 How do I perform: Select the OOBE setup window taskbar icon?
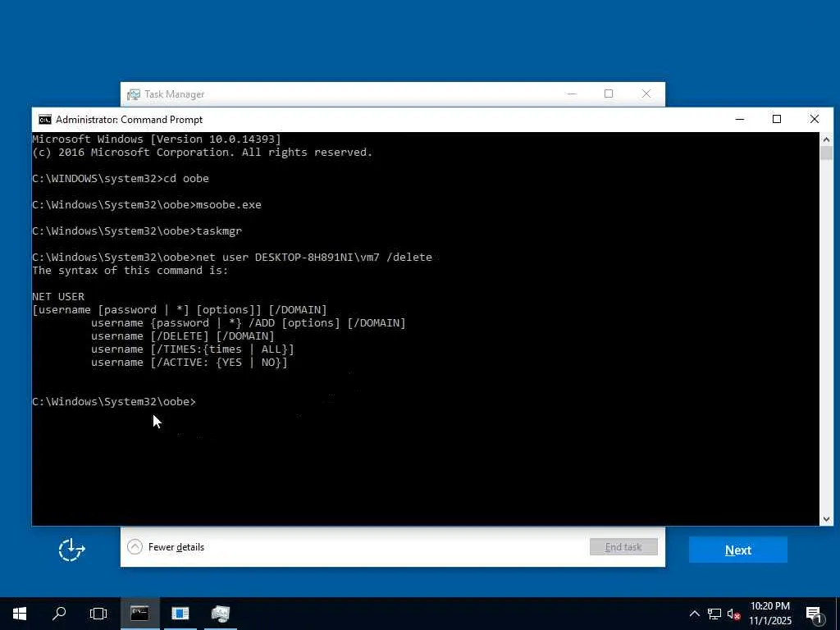pyautogui.click(x=180, y=614)
